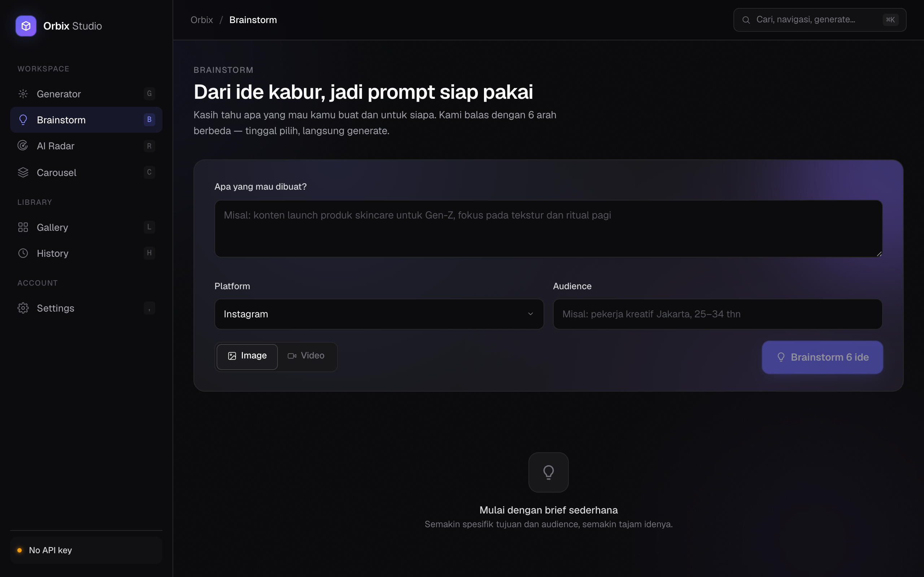Screen dimensions: 924x577
Task: Switch output type to Video
Action: pyautogui.click(x=306, y=356)
